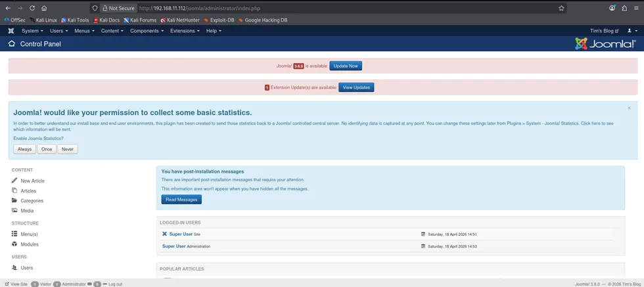Choose Never for Joomla Statistics

click(68, 149)
